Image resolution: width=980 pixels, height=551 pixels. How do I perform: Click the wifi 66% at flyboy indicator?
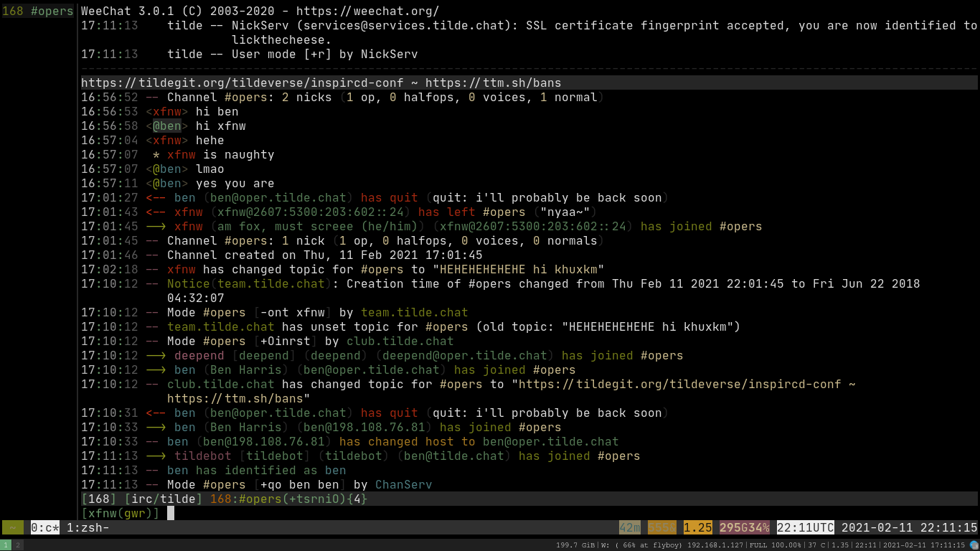click(641, 545)
